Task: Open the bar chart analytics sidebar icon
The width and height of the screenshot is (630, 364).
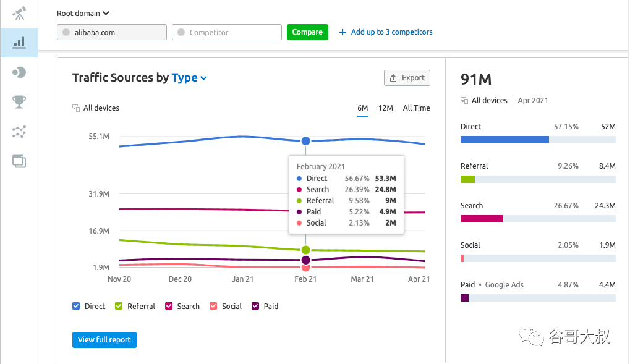Action: tap(19, 43)
